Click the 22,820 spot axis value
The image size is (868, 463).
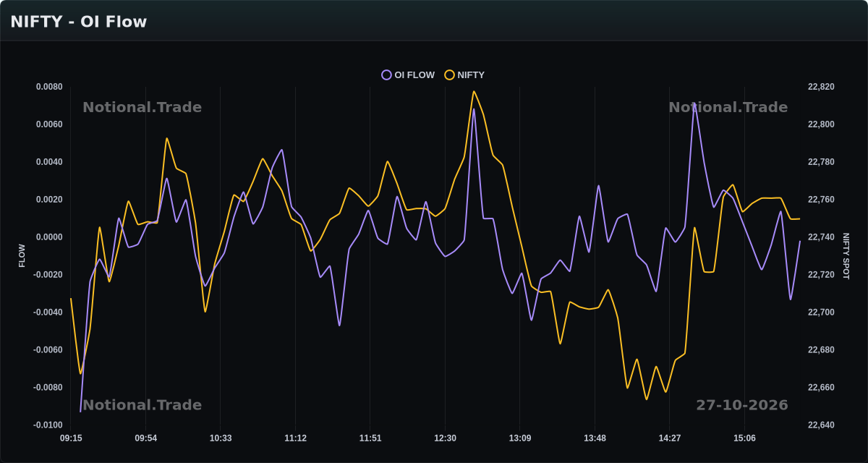click(821, 87)
